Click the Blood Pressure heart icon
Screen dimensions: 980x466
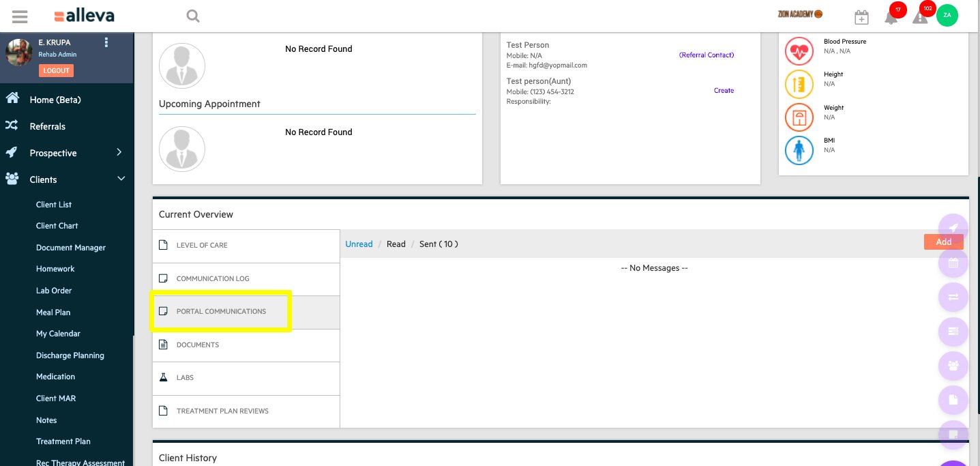coord(799,51)
